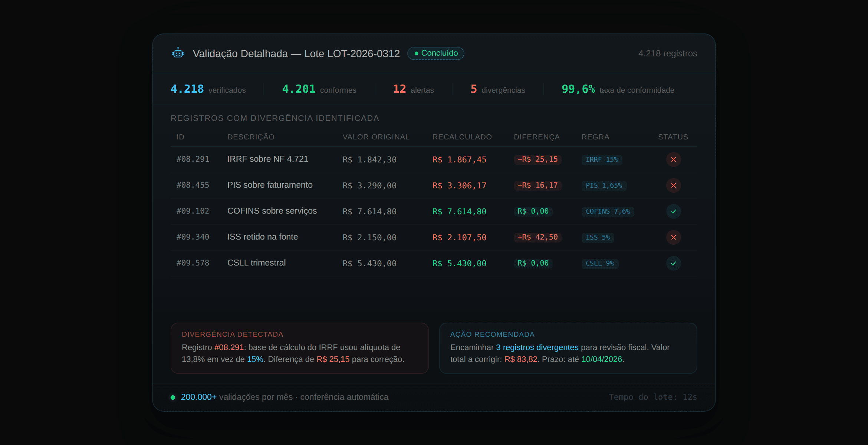Click the green check on the CSLL trimestral row
This screenshot has width=868, height=445.
tap(673, 263)
